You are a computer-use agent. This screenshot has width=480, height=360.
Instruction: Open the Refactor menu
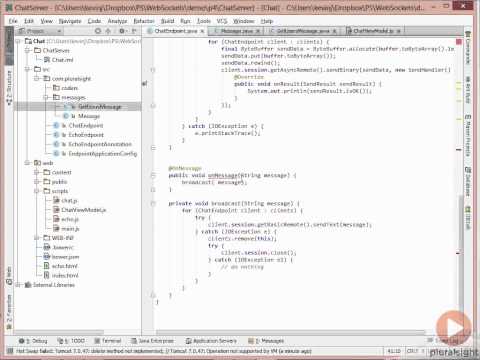[144, 21]
